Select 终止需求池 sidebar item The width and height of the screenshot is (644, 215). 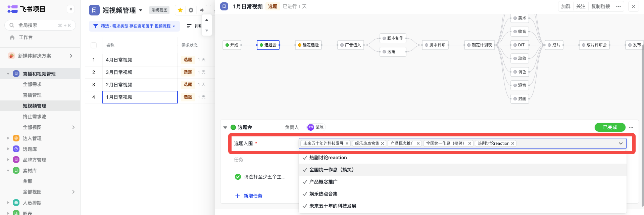click(x=35, y=117)
